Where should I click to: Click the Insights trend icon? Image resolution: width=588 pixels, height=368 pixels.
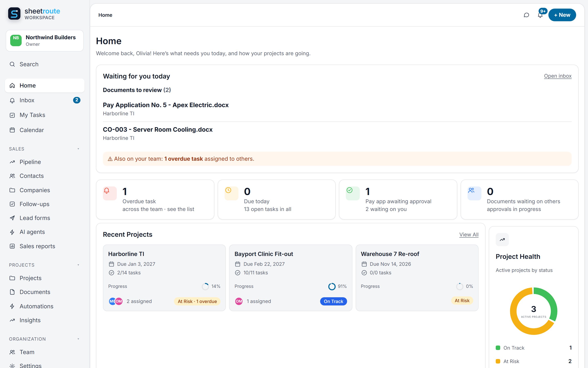tap(12, 320)
